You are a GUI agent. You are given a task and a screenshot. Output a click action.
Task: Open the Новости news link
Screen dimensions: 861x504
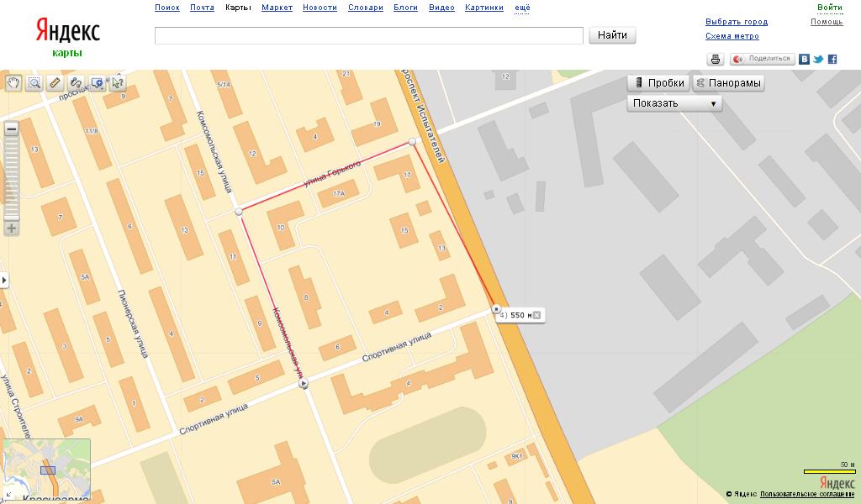(x=320, y=8)
